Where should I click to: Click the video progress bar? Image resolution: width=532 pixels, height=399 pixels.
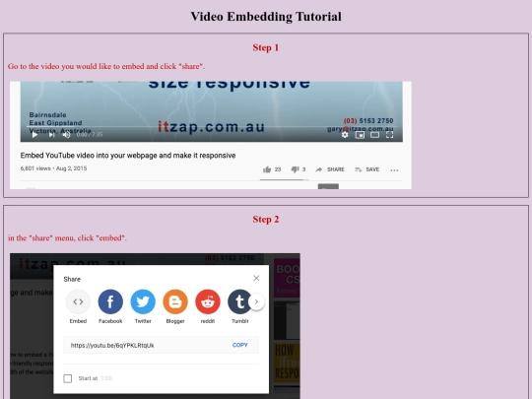point(212,126)
